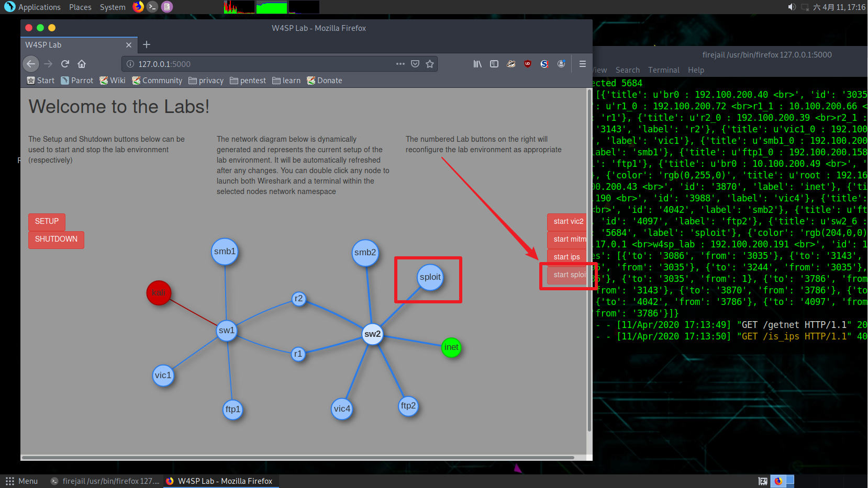Click the Firefox back arrow button
The height and width of the screenshot is (488, 868).
point(31,64)
